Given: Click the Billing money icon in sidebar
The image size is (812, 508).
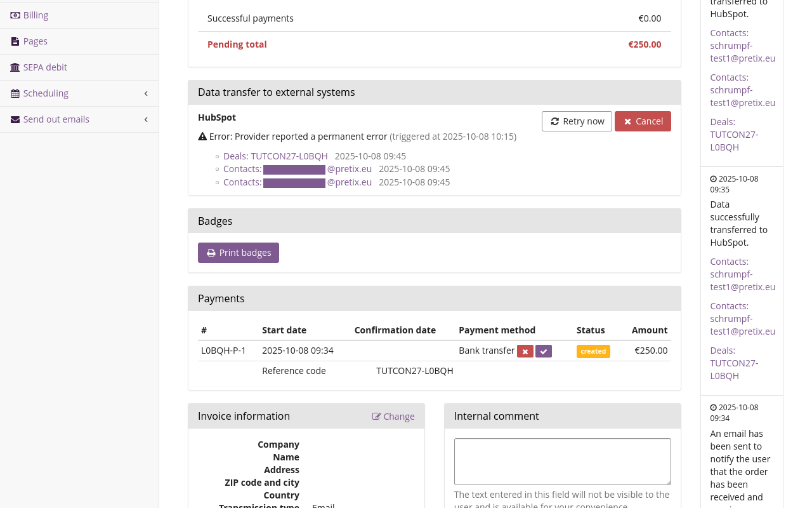Looking at the screenshot, I should (x=15, y=15).
